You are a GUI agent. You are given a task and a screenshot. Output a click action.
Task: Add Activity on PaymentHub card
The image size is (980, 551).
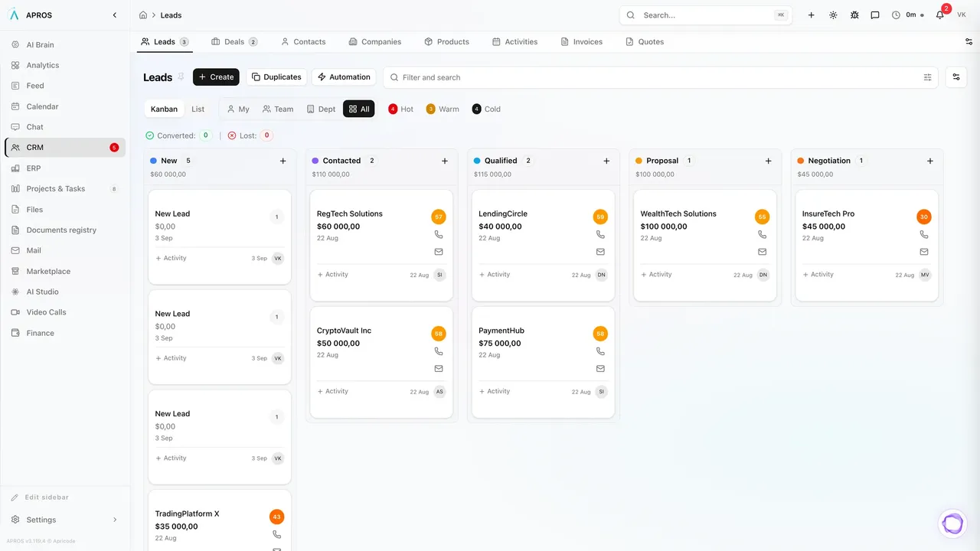495,392
